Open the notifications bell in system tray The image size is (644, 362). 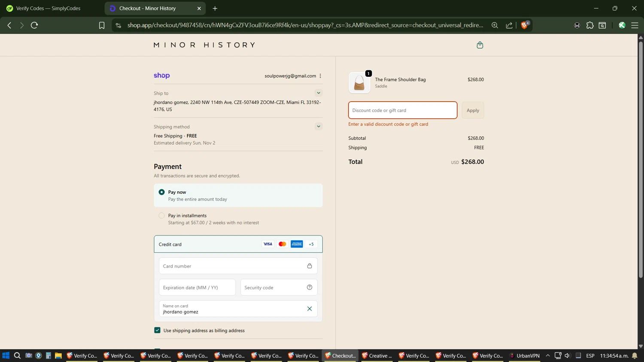point(635,356)
